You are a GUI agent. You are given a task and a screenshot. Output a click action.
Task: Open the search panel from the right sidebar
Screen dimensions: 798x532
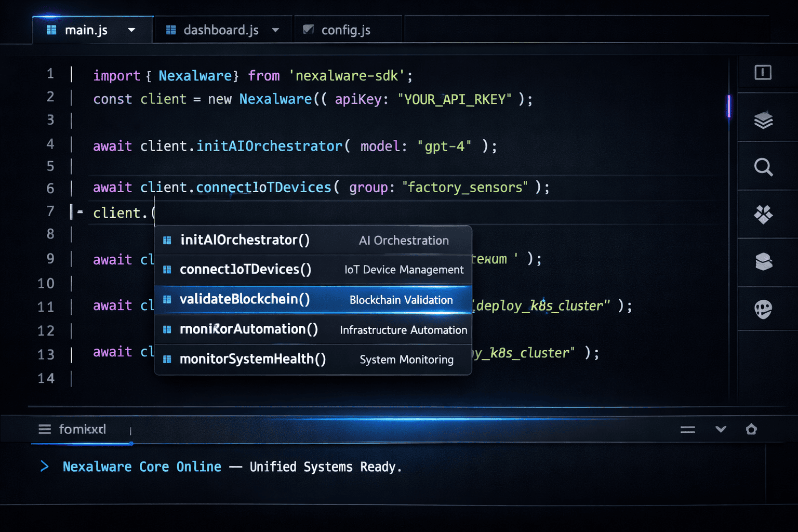pos(762,167)
